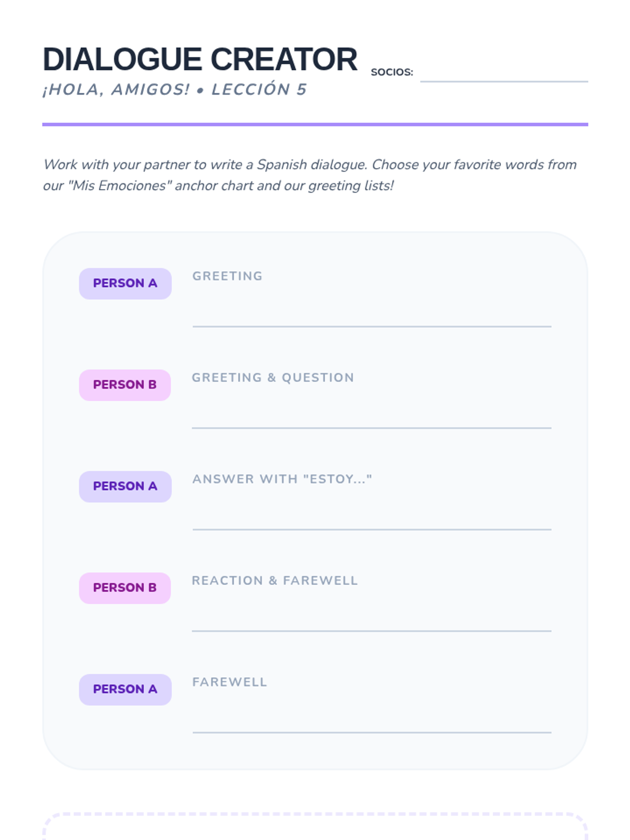Click the ANSWER WITH "ESTOY..." label
The height and width of the screenshot is (840, 630).
point(282,479)
